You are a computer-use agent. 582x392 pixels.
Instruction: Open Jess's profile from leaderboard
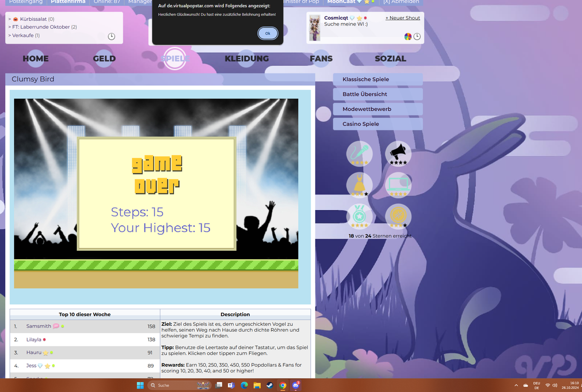pyautogui.click(x=31, y=366)
